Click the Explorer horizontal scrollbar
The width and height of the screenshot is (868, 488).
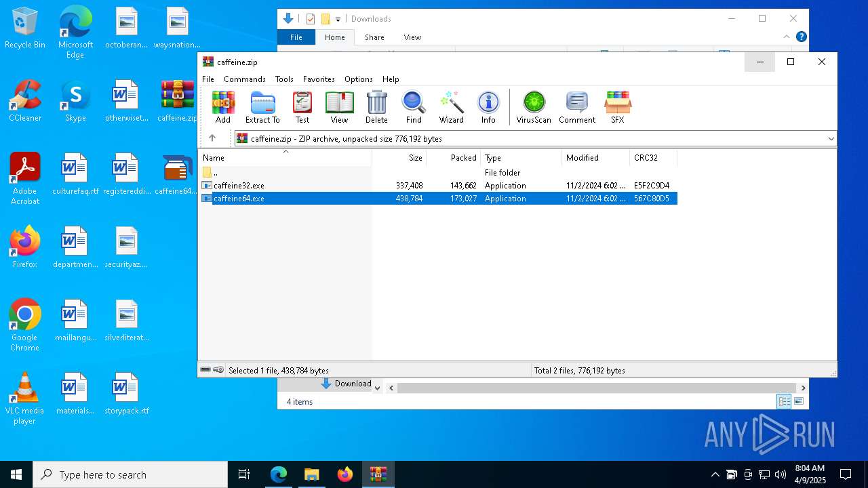pyautogui.click(x=597, y=388)
